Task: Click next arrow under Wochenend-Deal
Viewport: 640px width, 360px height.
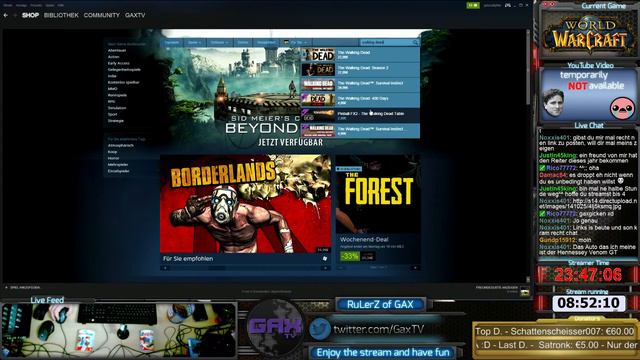Action: point(416,268)
